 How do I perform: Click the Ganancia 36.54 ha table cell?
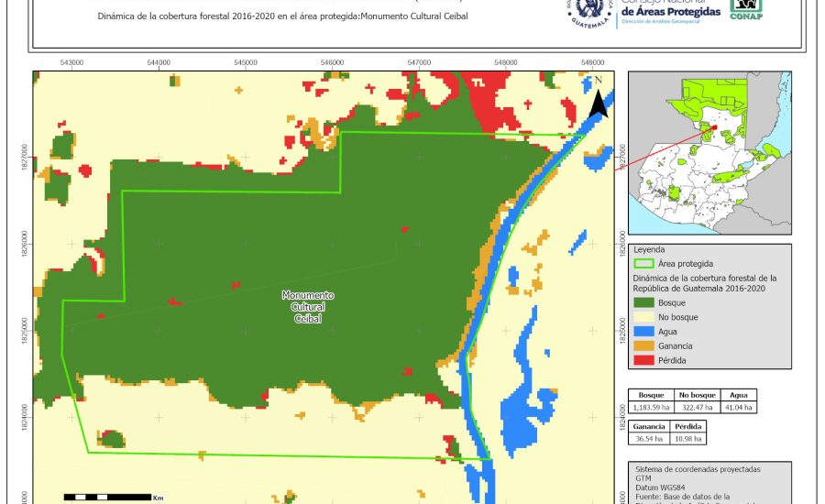[x=650, y=439]
